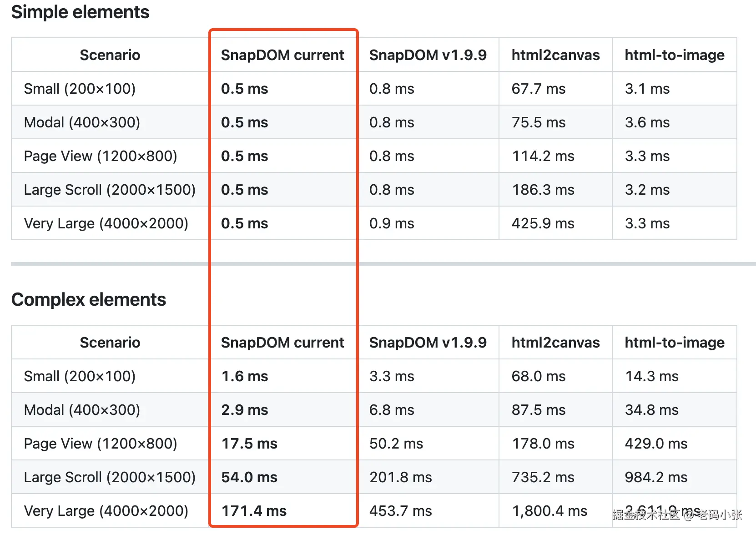Click the 201.8 ms SnapDOM v1.9.9 cell

tap(401, 477)
